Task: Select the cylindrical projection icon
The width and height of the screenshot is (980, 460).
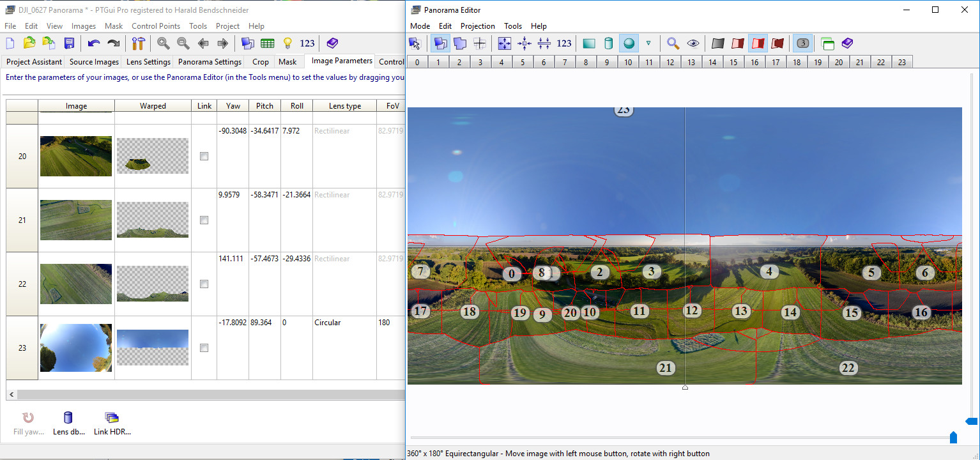Action: pyautogui.click(x=608, y=43)
